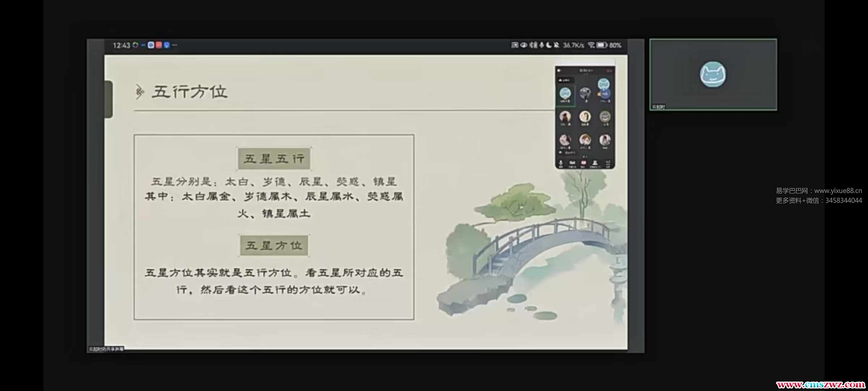Click the red screen-share button in meeting bar
This screenshot has width=868, height=391.
[583, 163]
